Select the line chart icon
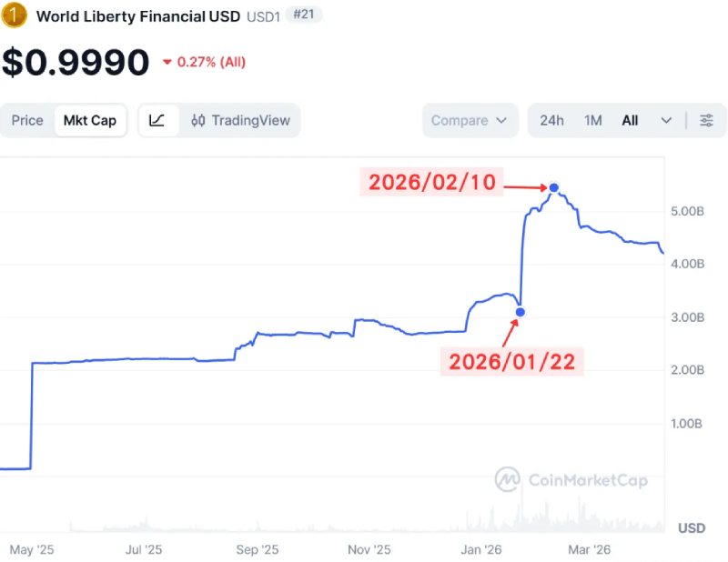728x562 pixels. click(158, 120)
